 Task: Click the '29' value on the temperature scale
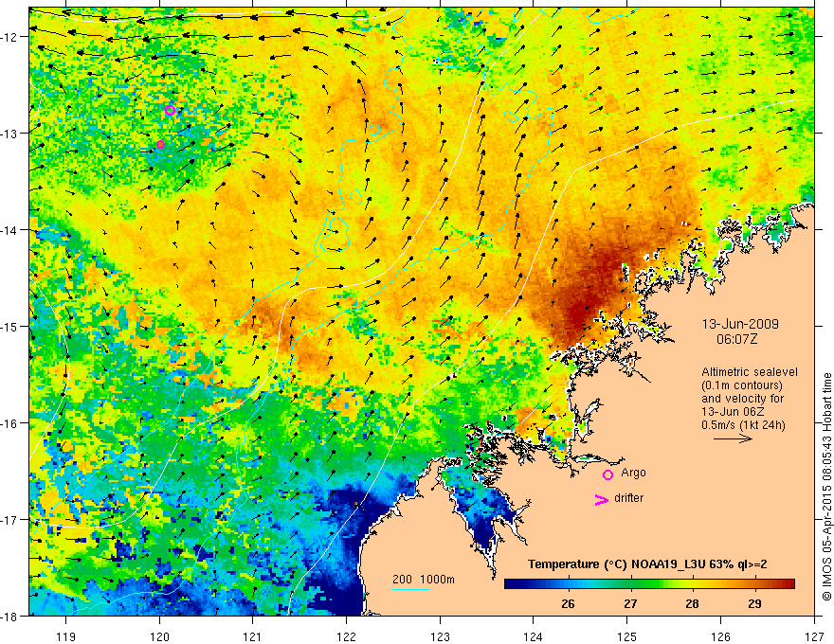pos(754,604)
